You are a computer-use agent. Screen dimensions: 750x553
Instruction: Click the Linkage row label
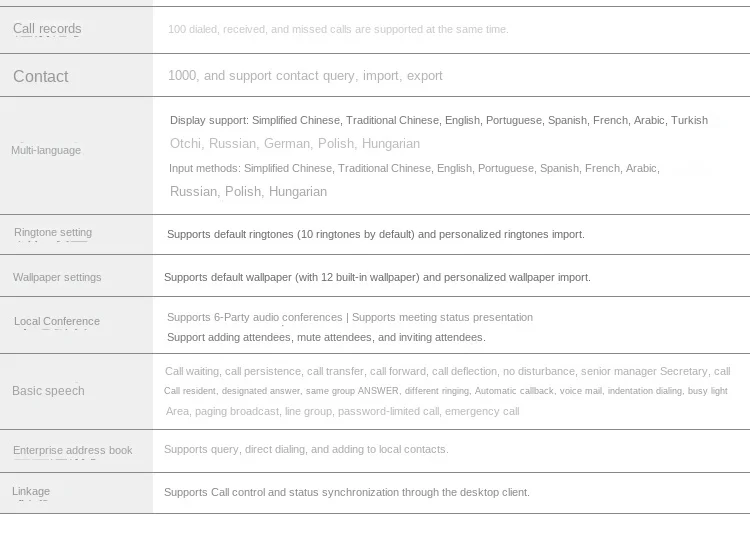(x=31, y=491)
